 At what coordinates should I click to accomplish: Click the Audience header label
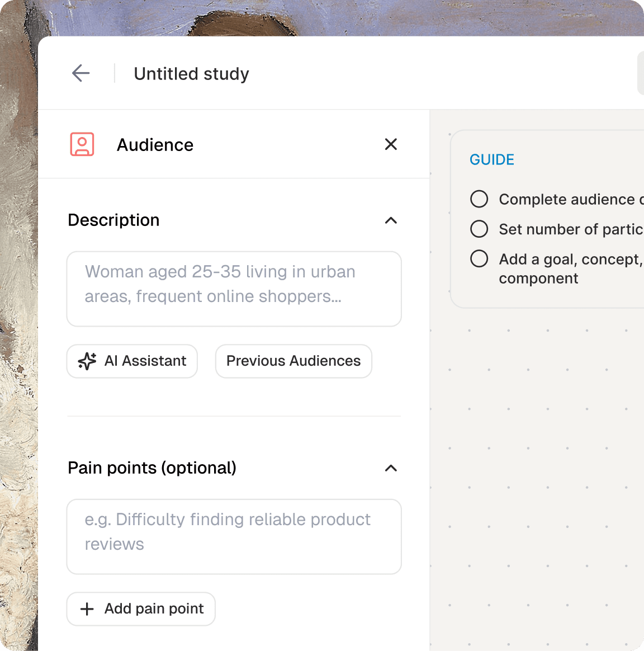click(x=155, y=144)
